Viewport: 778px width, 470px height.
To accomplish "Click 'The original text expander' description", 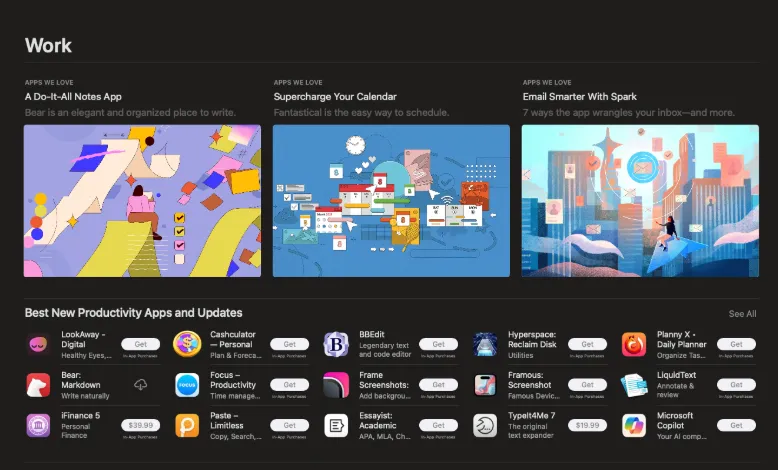I will pos(530,431).
